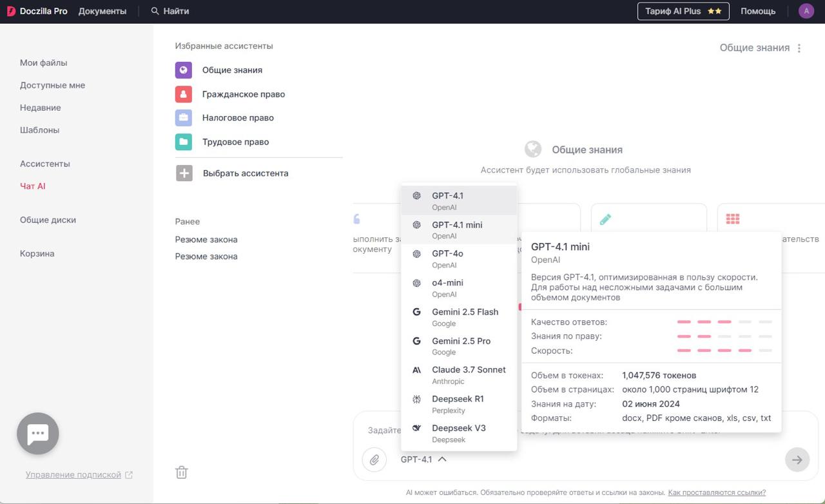Screen dimensions: 825x504
Task: Open second Резюме закона chat
Action: tap(206, 256)
